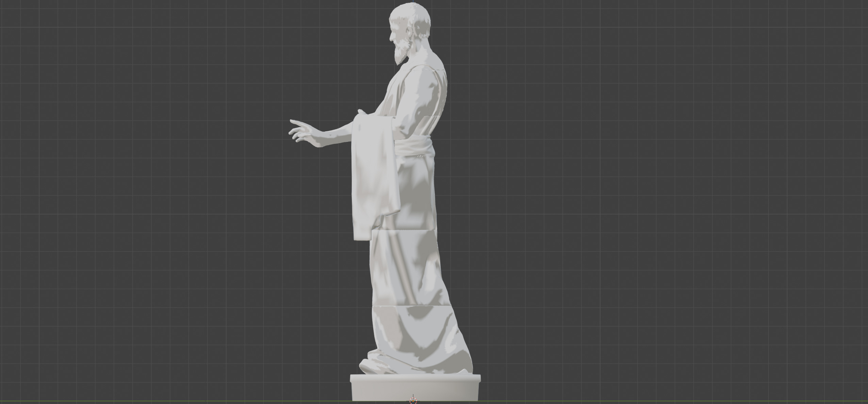Viewport: 868px width, 404px height.
Task: Click the 3D cursor under the pedestal
Action: (x=413, y=401)
